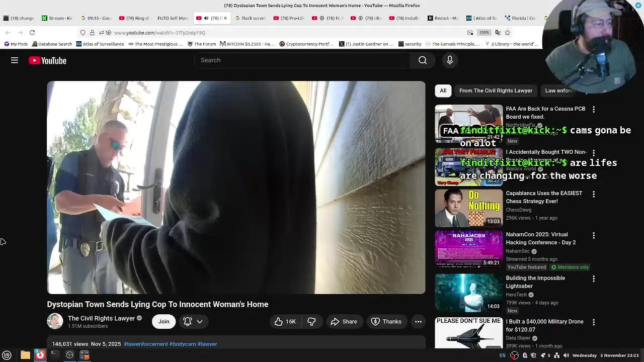644x362 pixels.
Task: Go to the YouTube home logo
Action: click(x=47, y=60)
